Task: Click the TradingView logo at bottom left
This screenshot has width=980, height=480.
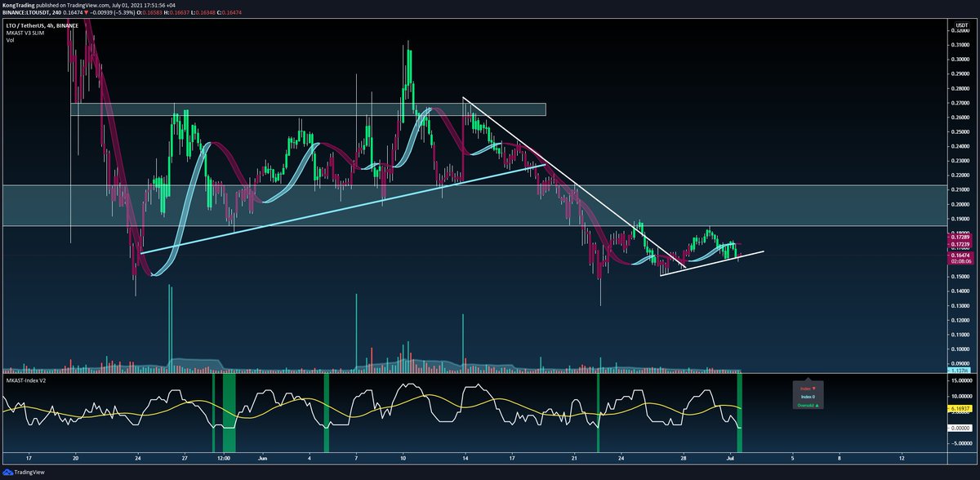Action: [24, 471]
